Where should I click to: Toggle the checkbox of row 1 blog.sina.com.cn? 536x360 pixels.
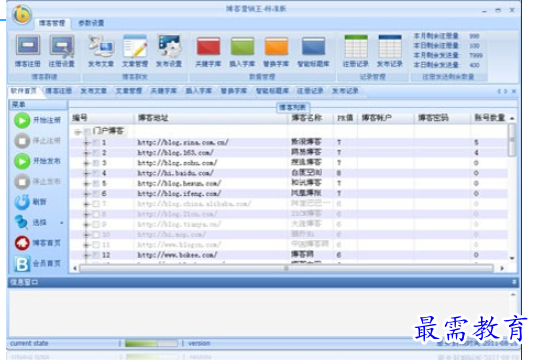(x=96, y=142)
